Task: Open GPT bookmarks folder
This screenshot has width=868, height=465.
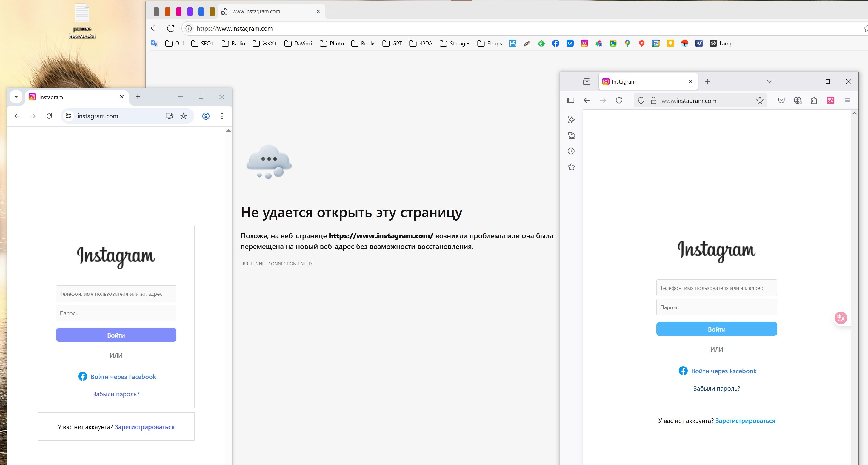Action: 392,44
